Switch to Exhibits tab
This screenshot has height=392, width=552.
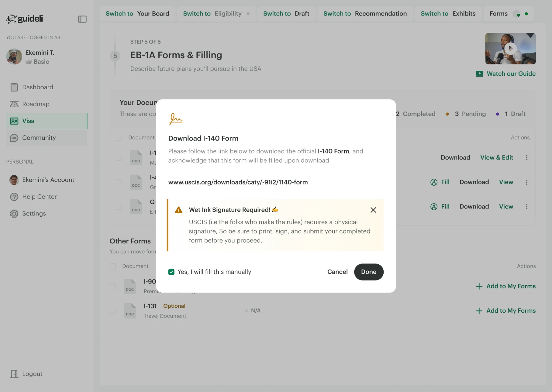(x=448, y=14)
